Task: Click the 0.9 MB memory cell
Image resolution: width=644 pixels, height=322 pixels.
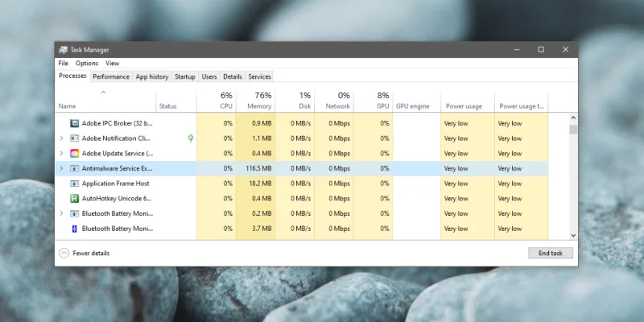Action: tap(255, 123)
